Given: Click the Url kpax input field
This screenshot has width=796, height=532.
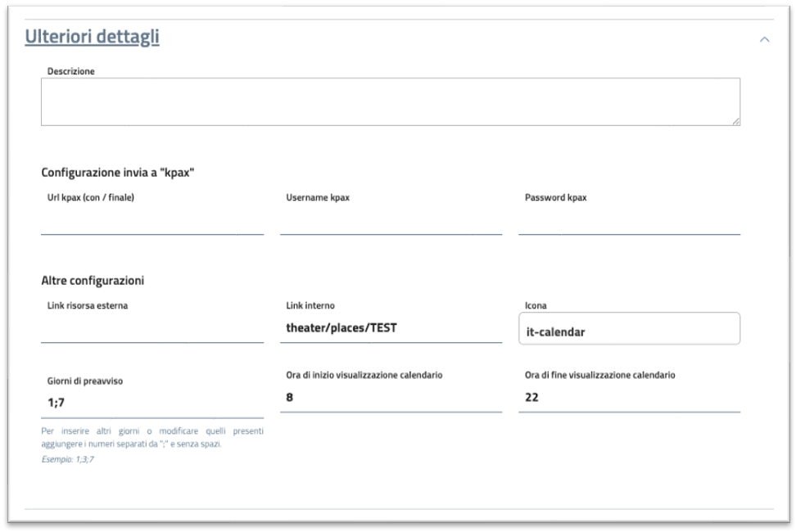Looking at the screenshot, I should 152,223.
